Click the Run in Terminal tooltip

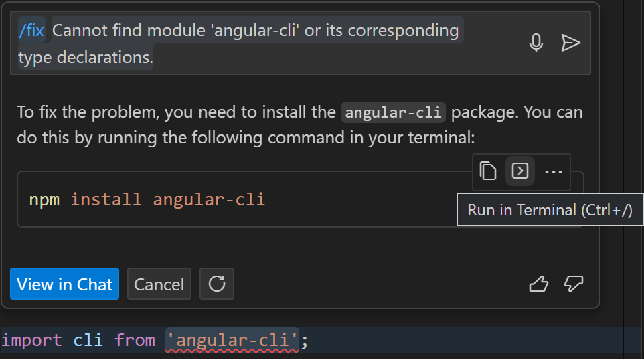click(x=549, y=210)
